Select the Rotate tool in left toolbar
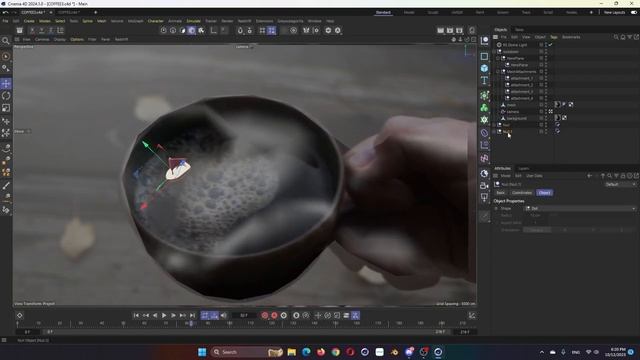This screenshot has width=640, height=360. pos(6,96)
